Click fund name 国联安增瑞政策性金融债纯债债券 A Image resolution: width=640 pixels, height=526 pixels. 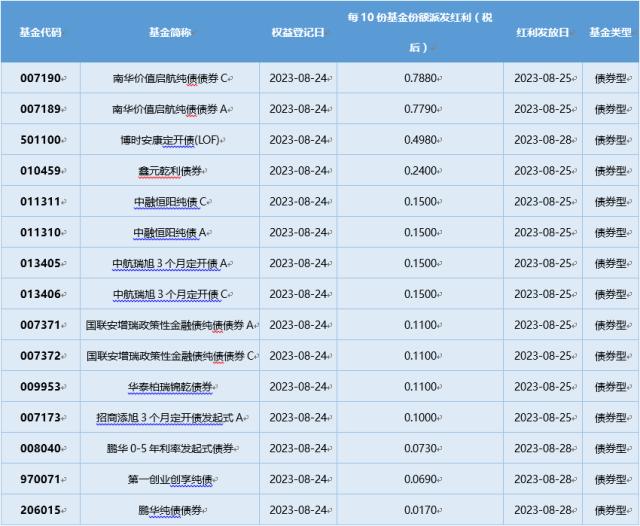[x=170, y=325]
